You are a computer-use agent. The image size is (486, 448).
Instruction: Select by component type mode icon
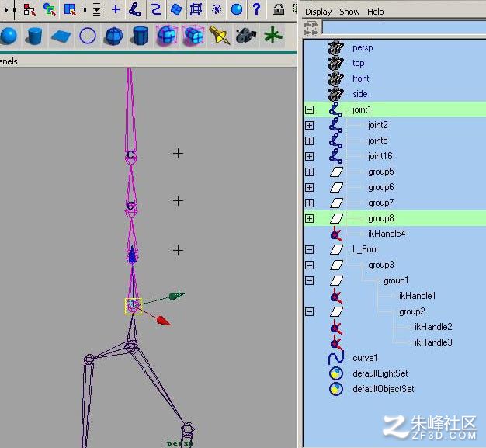(70, 9)
